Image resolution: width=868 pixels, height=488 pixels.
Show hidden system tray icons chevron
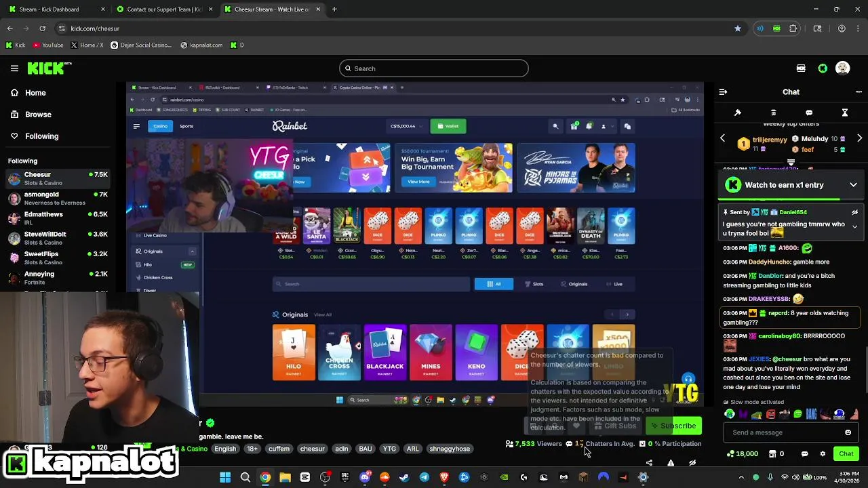[x=741, y=477]
